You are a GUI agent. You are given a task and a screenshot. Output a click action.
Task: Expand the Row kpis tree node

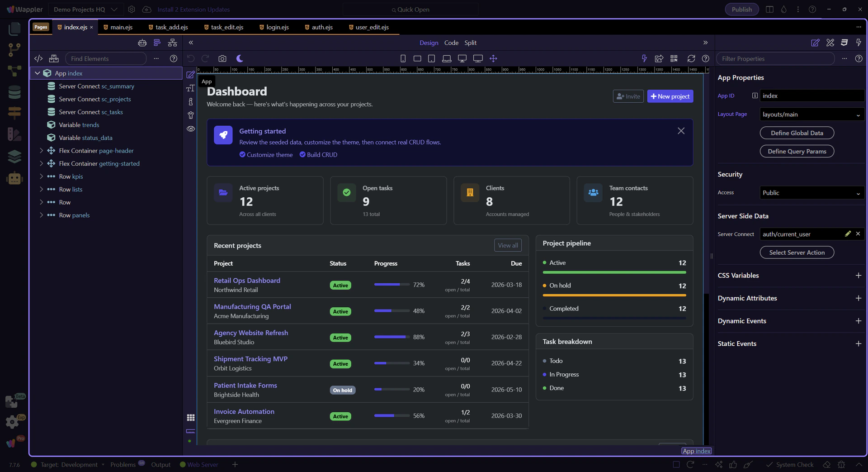pos(41,176)
